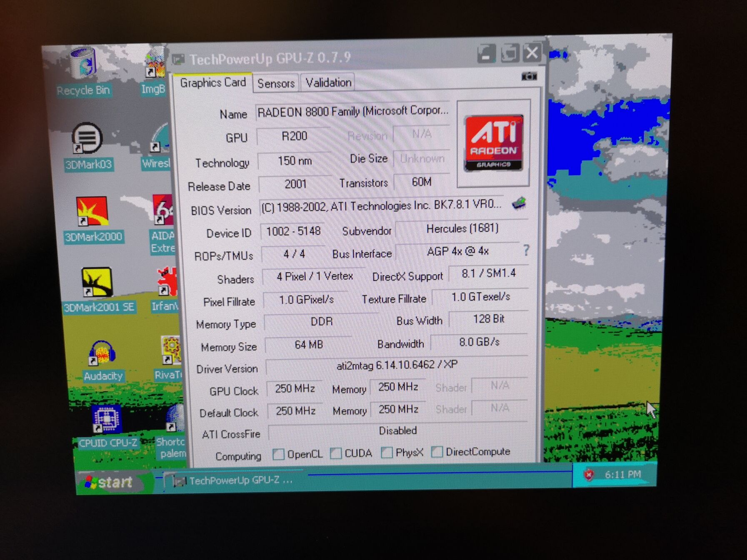Click the Bus Interface field AGP 4x @ 4x

tap(457, 251)
